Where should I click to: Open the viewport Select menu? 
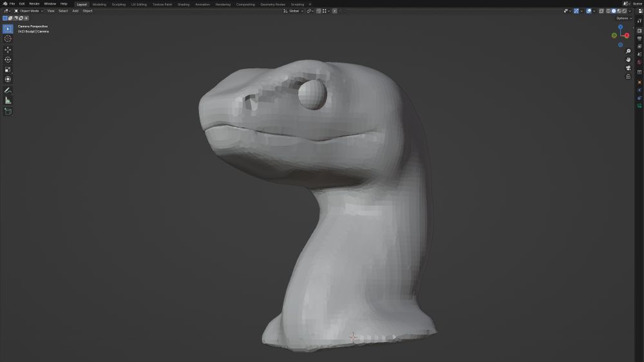[x=63, y=11]
